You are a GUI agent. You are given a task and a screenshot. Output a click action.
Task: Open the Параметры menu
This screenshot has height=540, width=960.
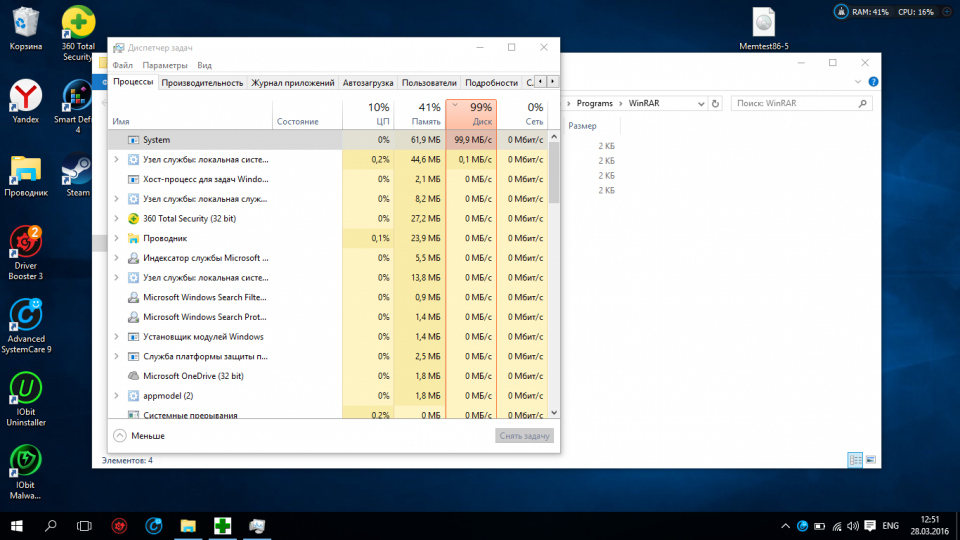(x=165, y=65)
